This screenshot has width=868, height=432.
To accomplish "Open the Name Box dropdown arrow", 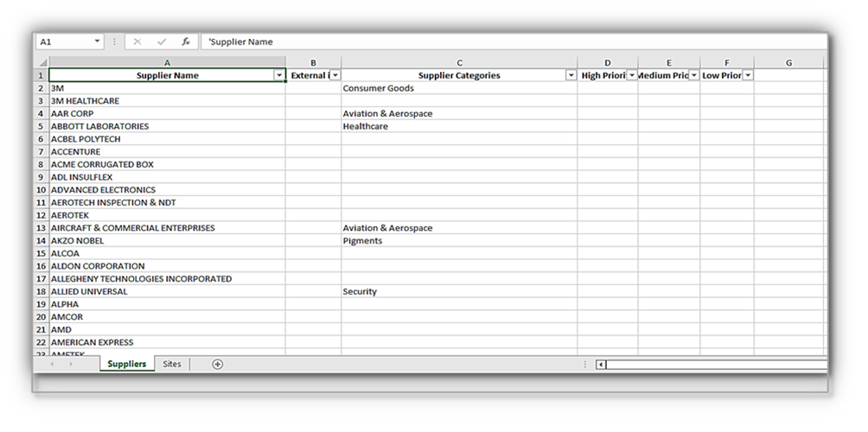I will click(x=98, y=41).
